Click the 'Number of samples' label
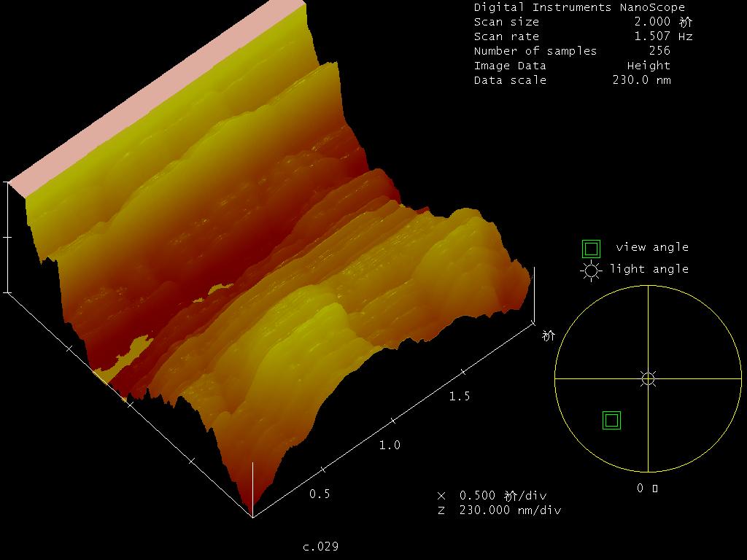The height and width of the screenshot is (560, 747). [535, 51]
